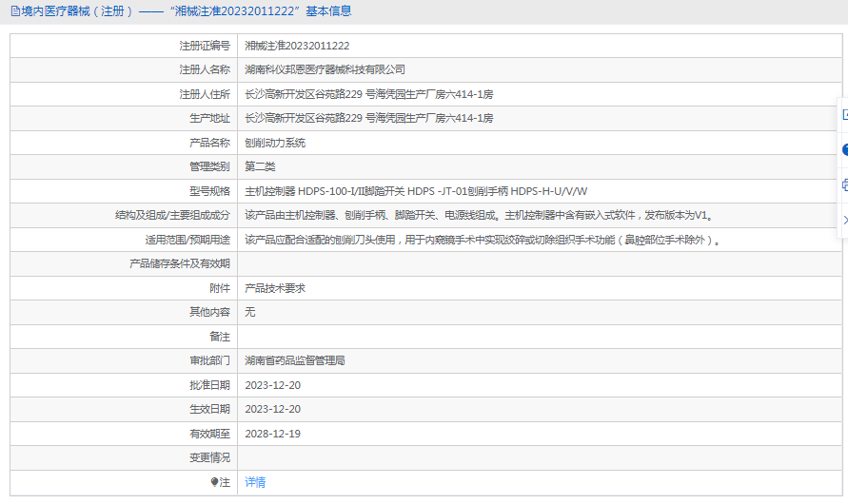The image size is (848, 504).
Task: Select the composition text starting 该产品由主机控制器
Action: coord(480,215)
